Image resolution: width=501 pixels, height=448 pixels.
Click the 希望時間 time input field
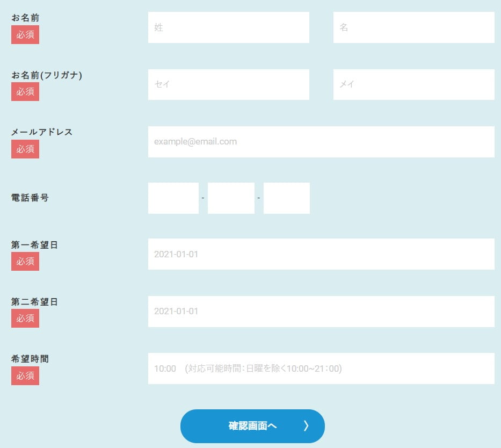pyautogui.click(x=321, y=368)
